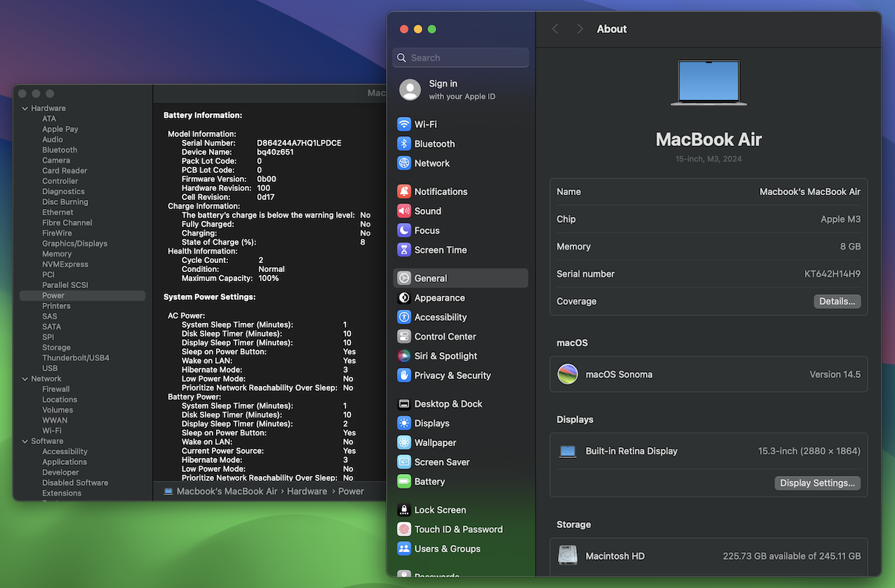Open the Sound speaker icon
Image resolution: width=895 pixels, height=588 pixels.
pos(404,211)
